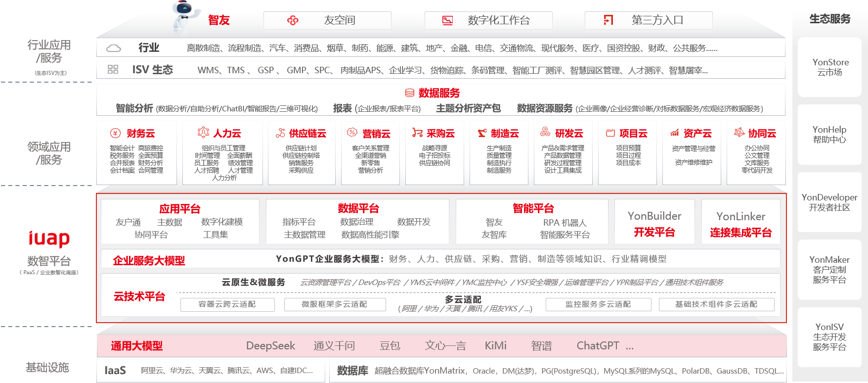Click the 营销云 icon
Viewport: 868px width, 383px height.
click(352, 132)
